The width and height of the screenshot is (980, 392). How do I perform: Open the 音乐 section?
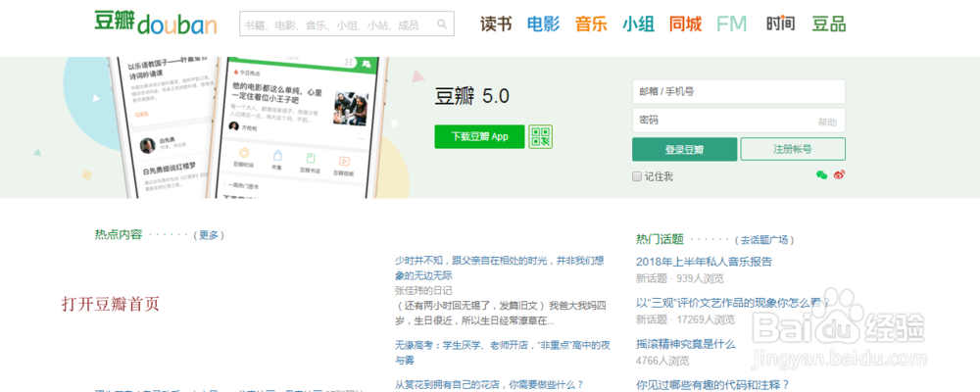591,24
